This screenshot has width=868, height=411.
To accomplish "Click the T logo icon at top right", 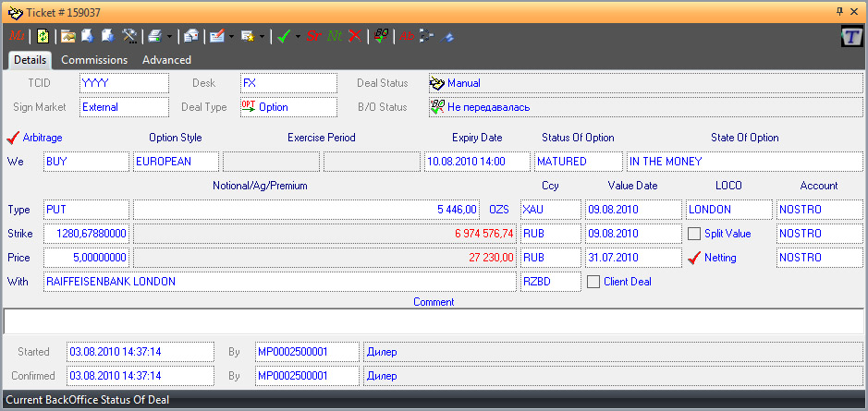I will click(850, 37).
